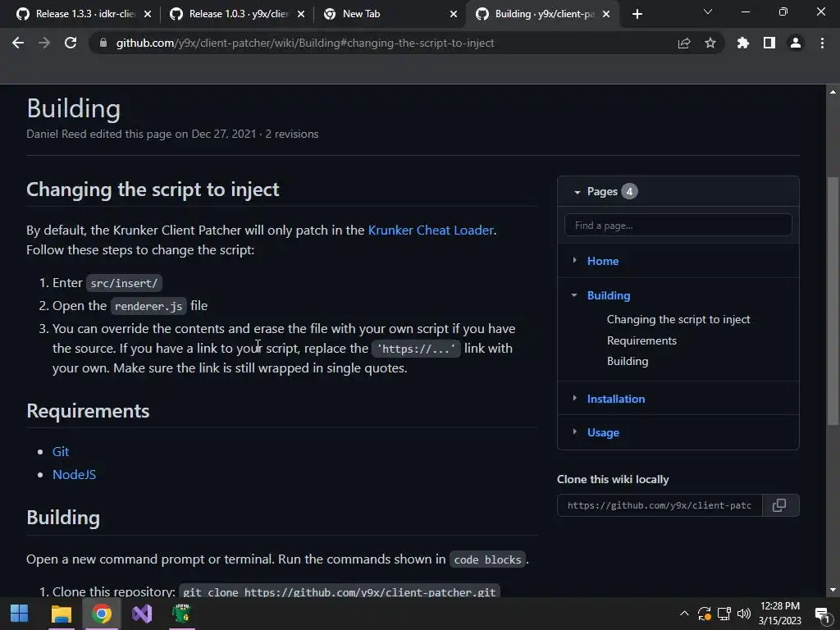Image resolution: width=840 pixels, height=630 pixels.
Task: Open a new tab with plus button
Action: 637,14
